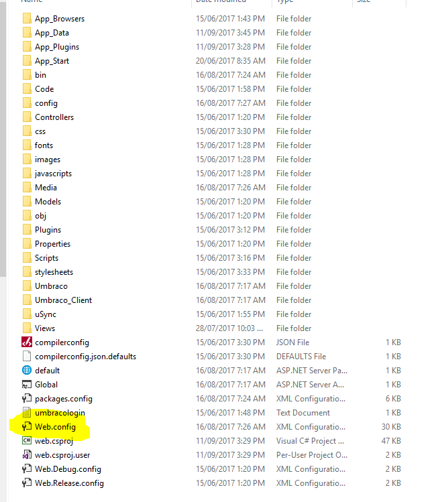Click the DEFAULTS File type cell
The image size is (448, 502).
pos(301,357)
